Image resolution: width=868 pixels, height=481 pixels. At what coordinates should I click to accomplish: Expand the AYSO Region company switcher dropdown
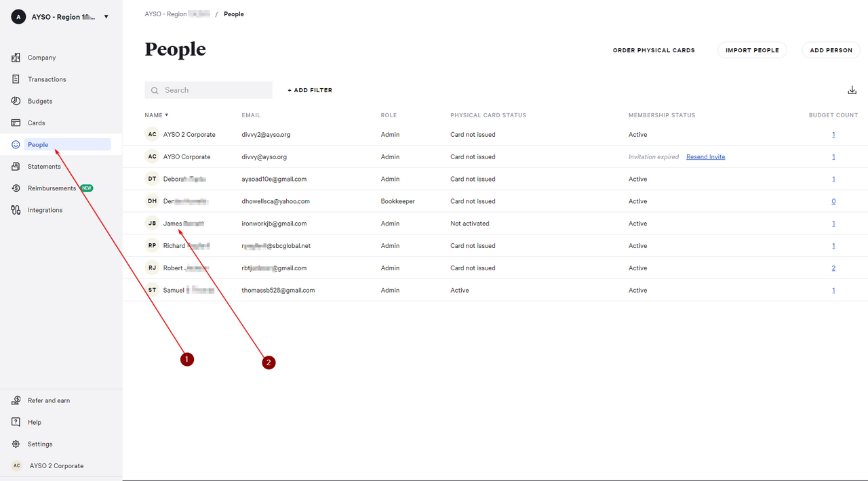pos(106,17)
